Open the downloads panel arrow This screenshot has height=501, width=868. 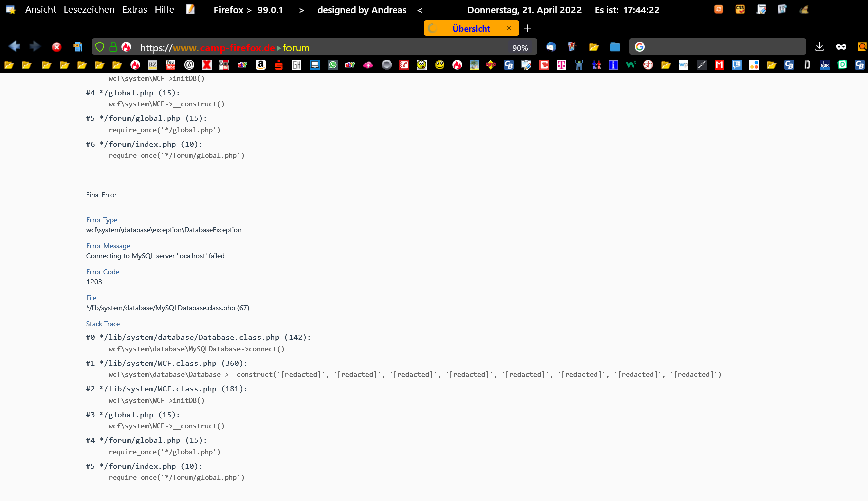819,47
